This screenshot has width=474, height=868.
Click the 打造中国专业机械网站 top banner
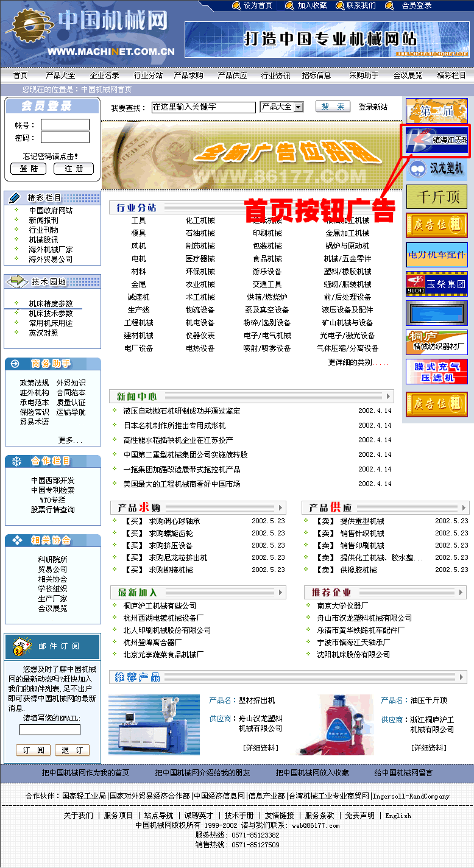(327, 40)
